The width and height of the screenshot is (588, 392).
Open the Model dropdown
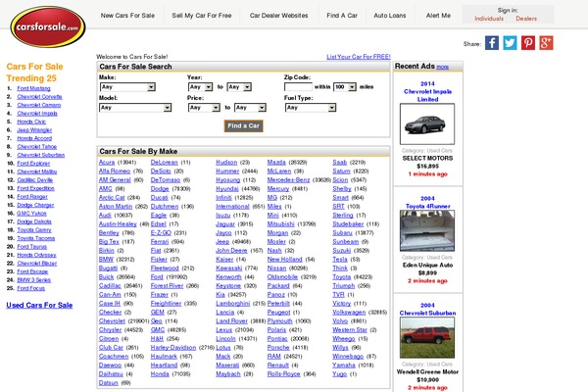135,108
